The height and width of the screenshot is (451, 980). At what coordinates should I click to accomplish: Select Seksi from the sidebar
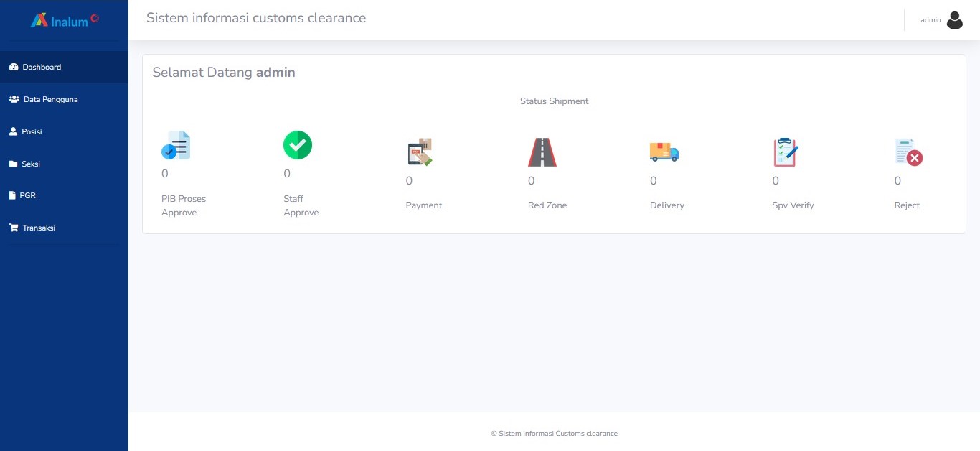pos(31,164)
